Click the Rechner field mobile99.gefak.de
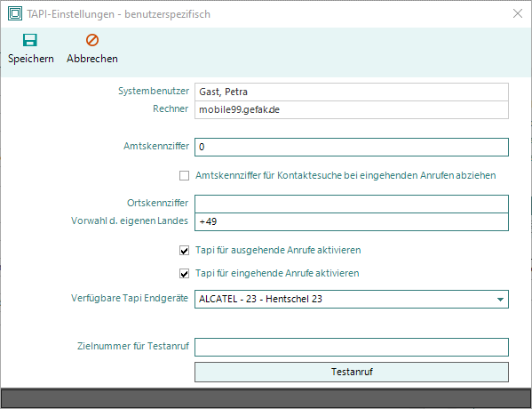The width and height of the screenshot is (532, 409). coord(352,109)
